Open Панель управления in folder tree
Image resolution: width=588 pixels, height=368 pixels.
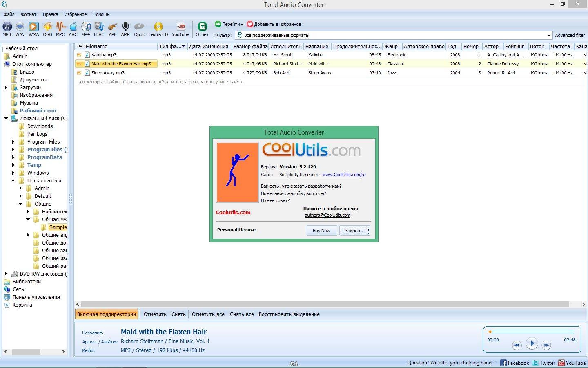36,297
